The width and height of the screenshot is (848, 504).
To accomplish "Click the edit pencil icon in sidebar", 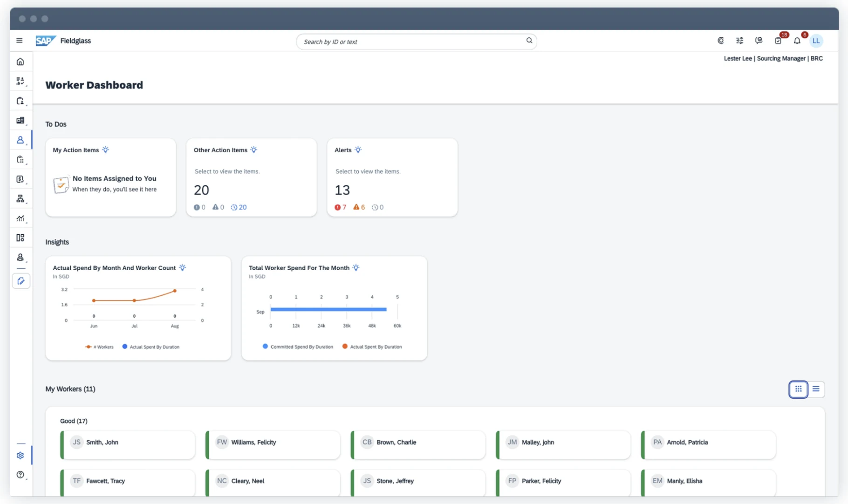I will 21,281.
